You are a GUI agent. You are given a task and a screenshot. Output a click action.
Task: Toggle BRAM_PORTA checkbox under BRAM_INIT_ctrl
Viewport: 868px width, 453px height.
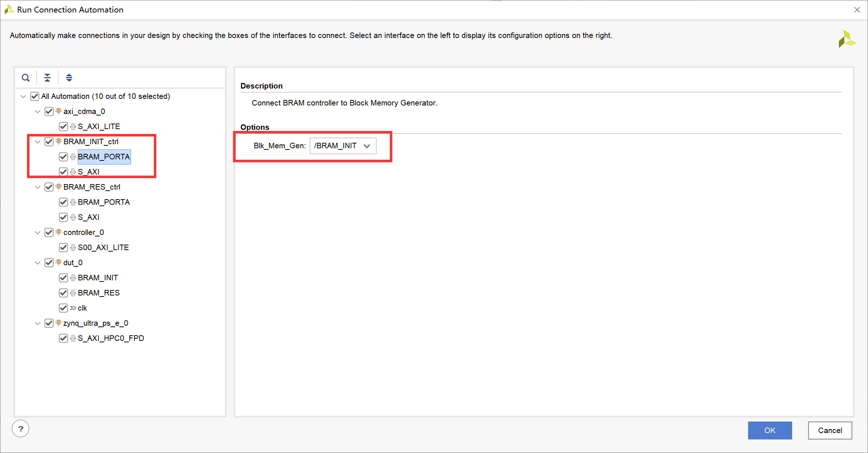[63, 157]
